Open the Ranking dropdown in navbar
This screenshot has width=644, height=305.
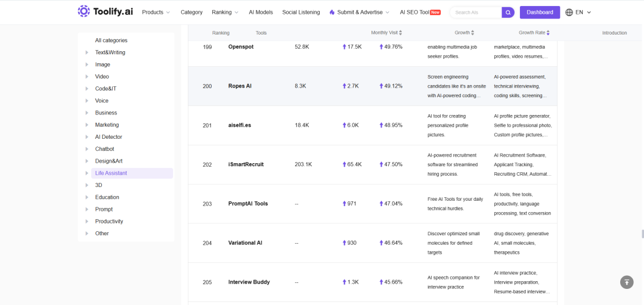click(x=225, y=13)
